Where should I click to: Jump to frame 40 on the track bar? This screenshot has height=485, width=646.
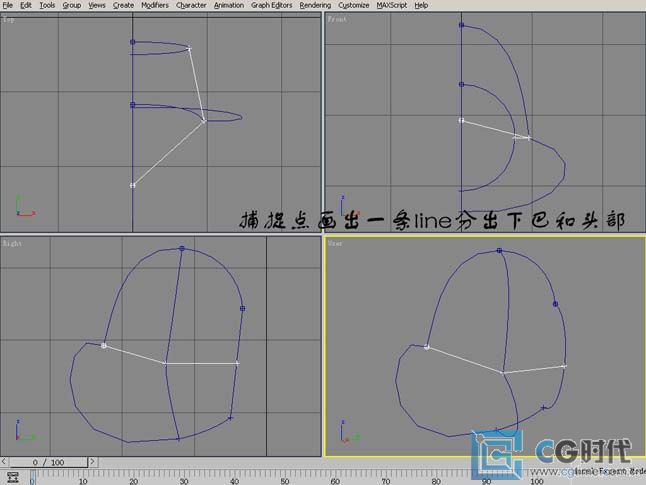234,480
